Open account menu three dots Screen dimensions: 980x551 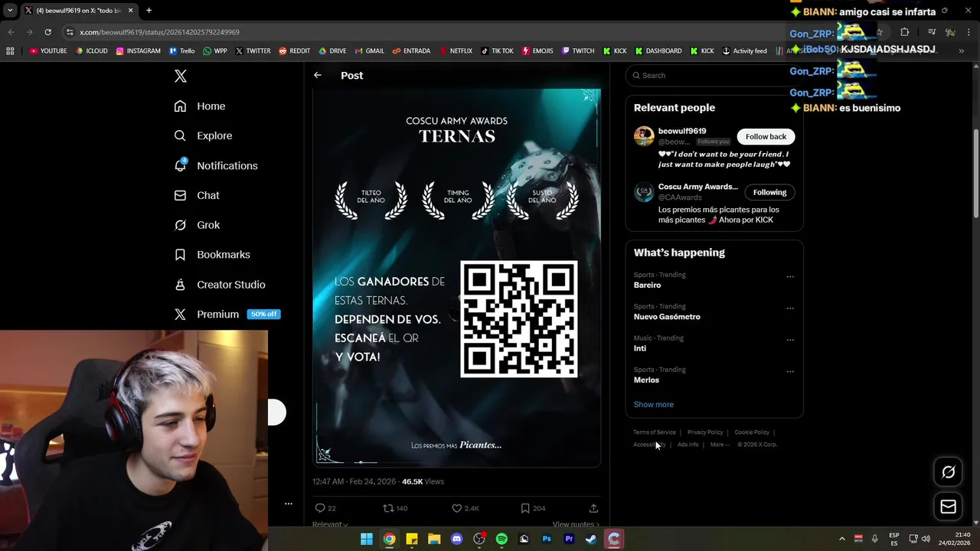pos(289,504)
